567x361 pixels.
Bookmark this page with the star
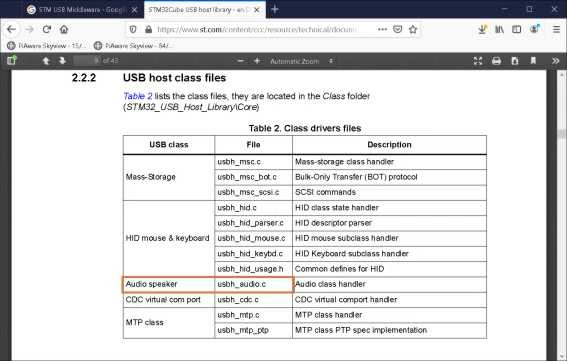tap(413, 29)
